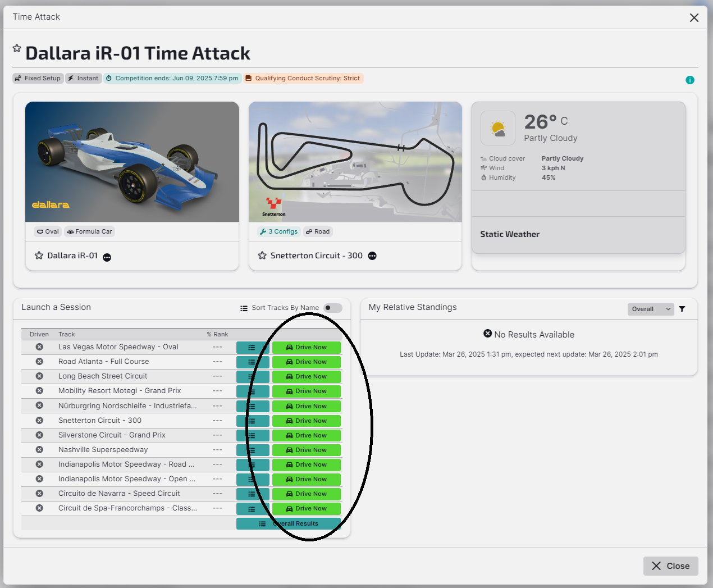Open results list for Indianapolis Motor Speedway - Road
Screen dimensions: 713x588
coord(253,465)
